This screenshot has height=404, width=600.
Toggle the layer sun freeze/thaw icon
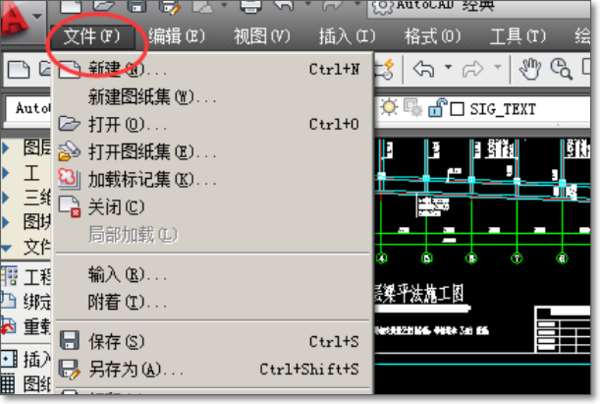pos(389,108)
